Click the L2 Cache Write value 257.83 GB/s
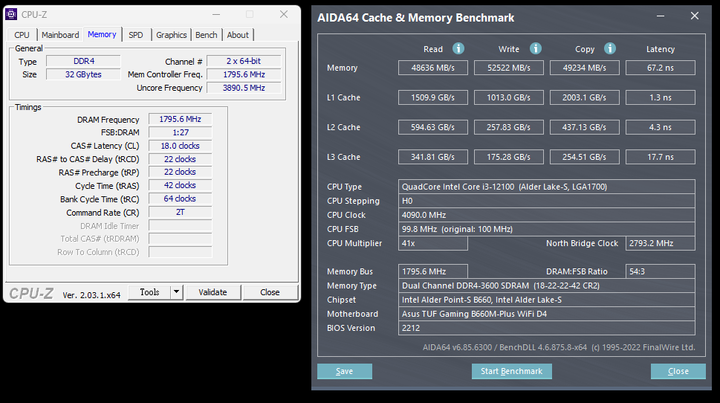720x403 pixels. [509, 127]
